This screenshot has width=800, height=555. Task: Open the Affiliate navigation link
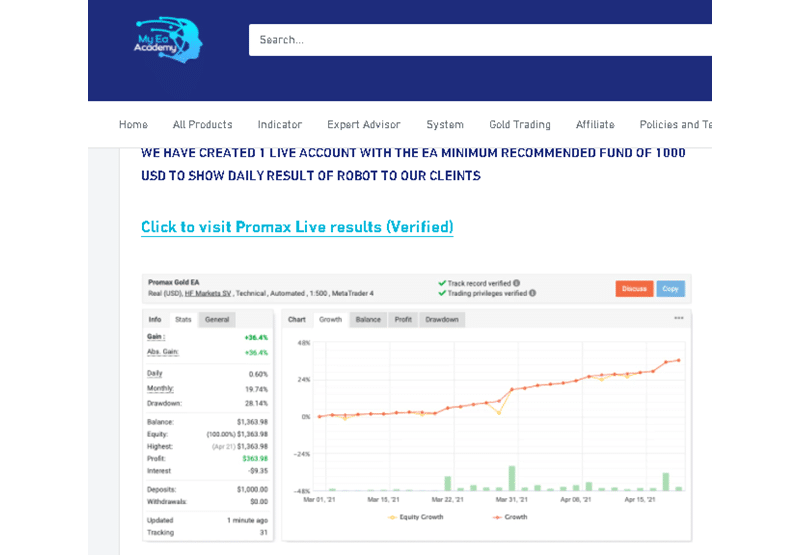595,124
